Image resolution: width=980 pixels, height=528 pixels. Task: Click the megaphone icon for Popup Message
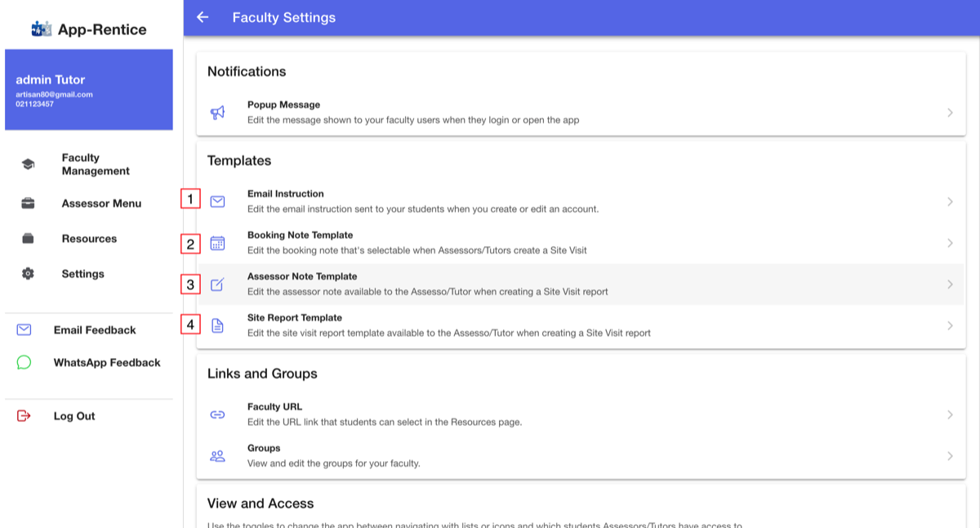217,113
